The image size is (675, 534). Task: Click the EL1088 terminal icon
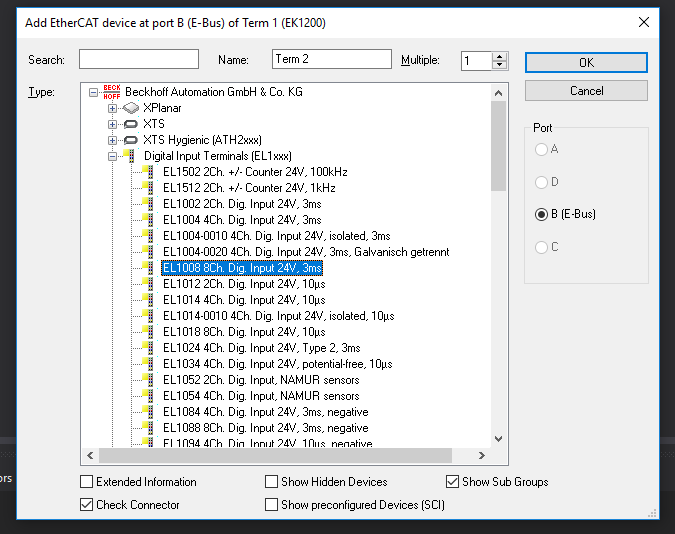coord(148,428)
